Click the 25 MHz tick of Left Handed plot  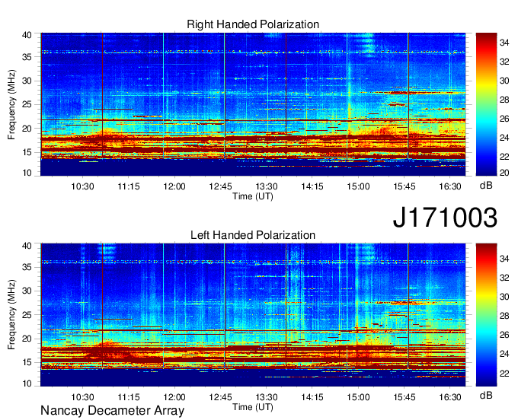27,315
